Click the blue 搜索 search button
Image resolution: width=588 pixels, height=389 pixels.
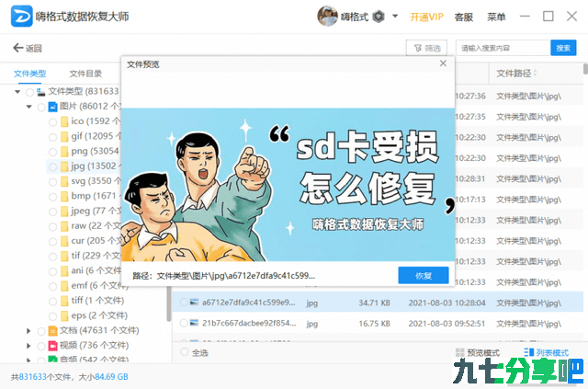[x=563, y=48]
